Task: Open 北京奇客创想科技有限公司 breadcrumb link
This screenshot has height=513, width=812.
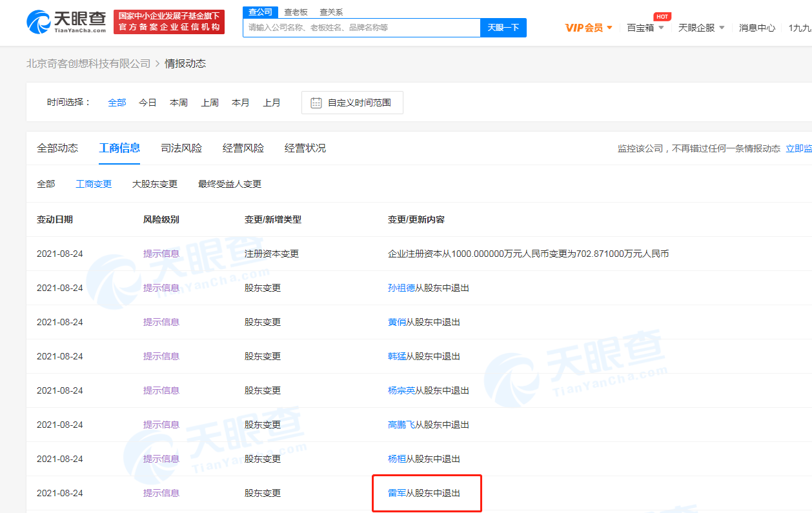Action: pyautogui.click(x=88, y=63)
